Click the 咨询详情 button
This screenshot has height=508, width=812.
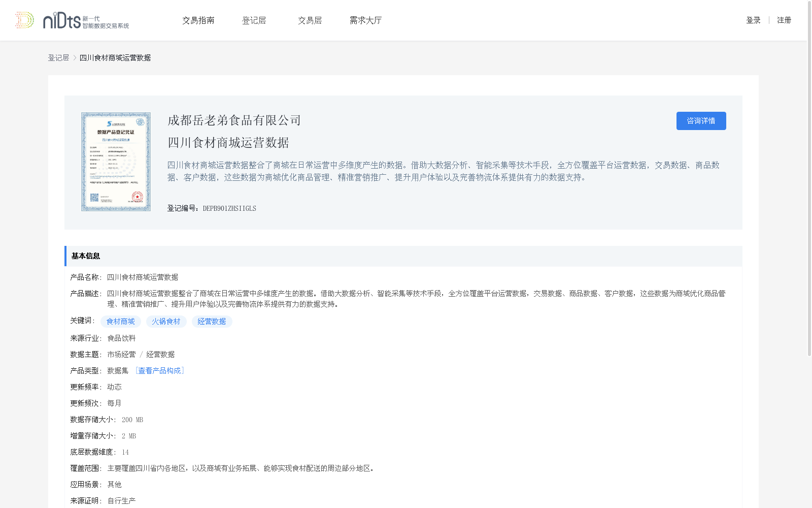tap(701, 121)
